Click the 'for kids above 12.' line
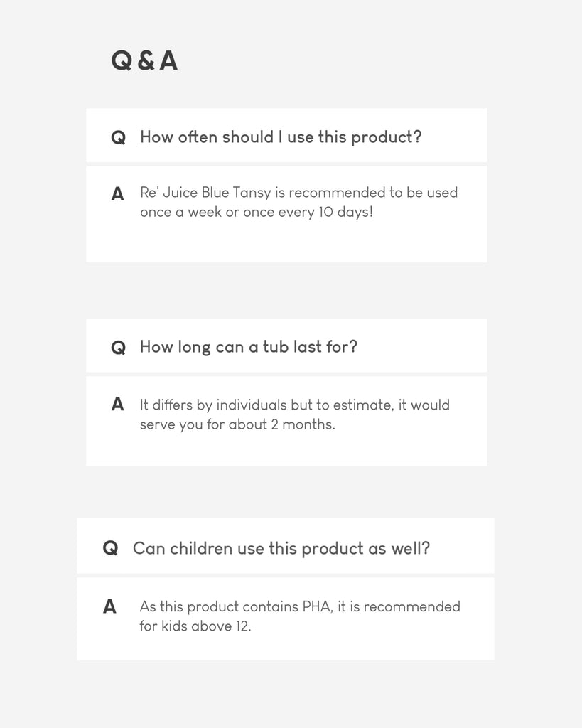582x728 pixels. (195, 626)
